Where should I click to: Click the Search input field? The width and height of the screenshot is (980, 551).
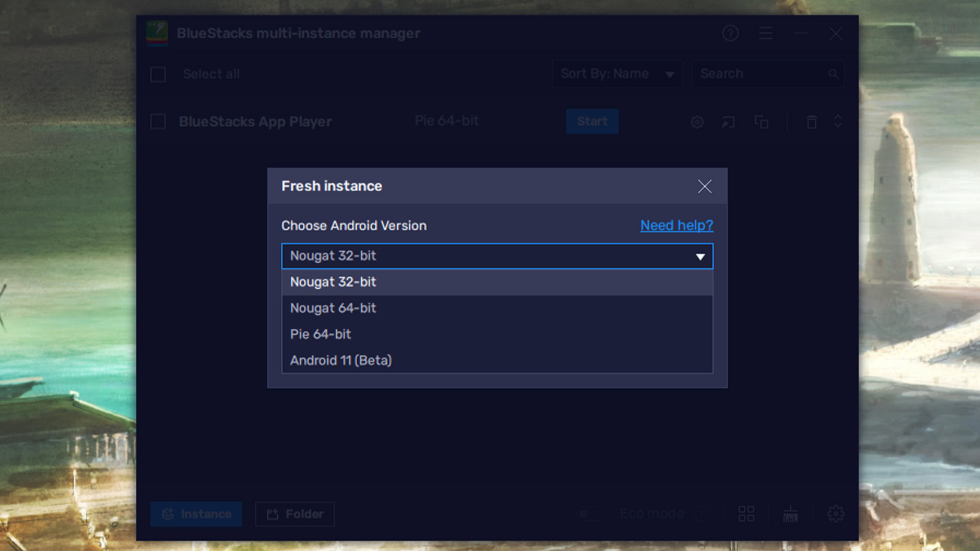coord(767,73)
